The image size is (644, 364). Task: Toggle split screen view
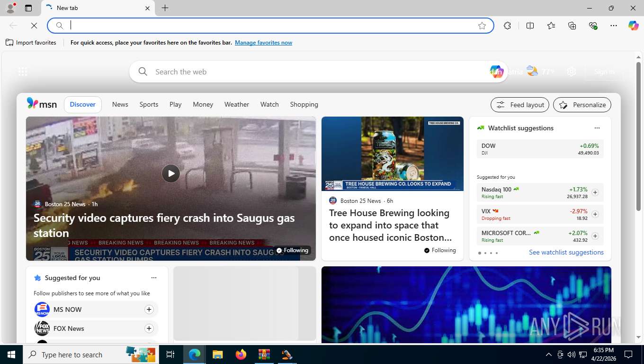click(530, 26)
